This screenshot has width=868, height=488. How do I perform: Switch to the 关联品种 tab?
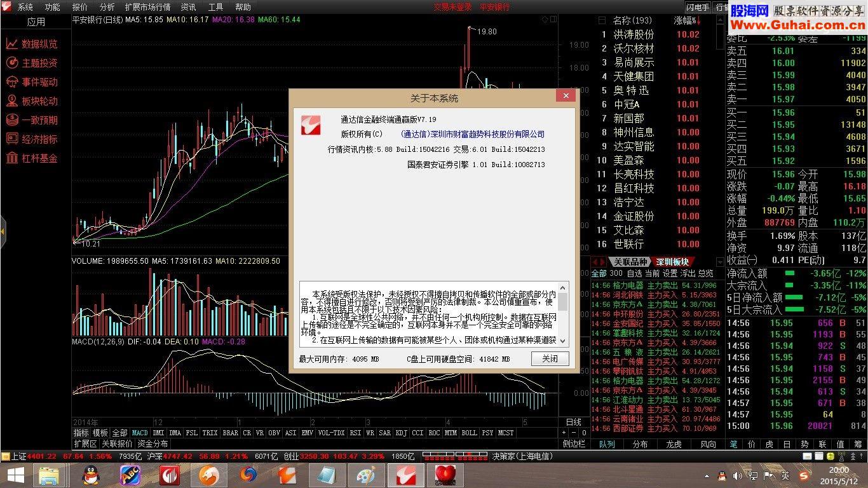point(629,262)
